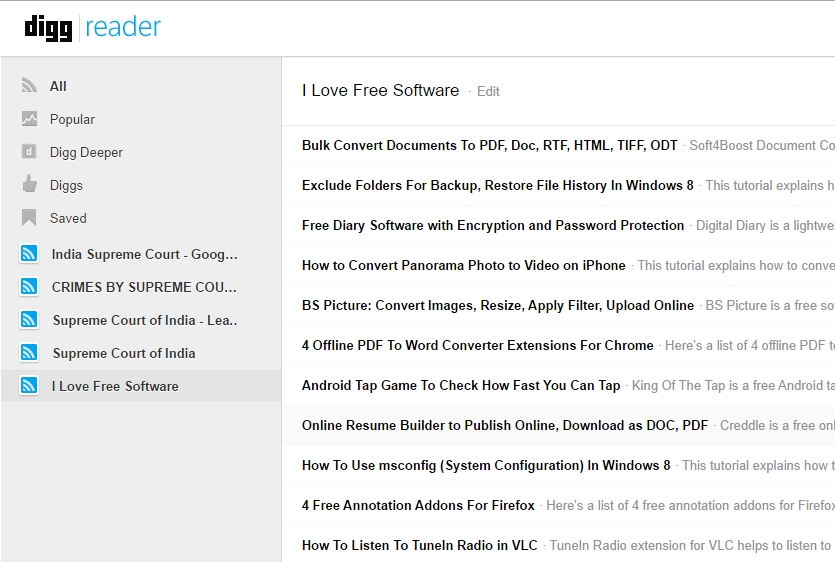
Task: Open the Diggs thumbs-up icon
Action: pos(29,185)
